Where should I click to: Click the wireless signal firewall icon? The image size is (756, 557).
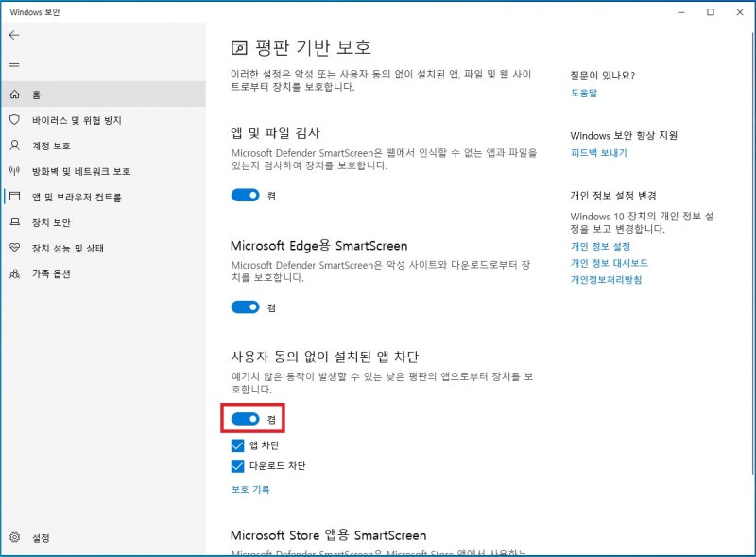(x=15, y=171)
